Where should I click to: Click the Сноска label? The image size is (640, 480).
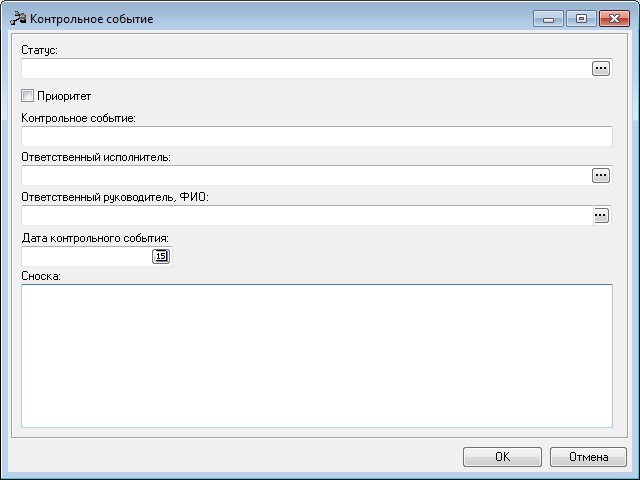point(41,276)
